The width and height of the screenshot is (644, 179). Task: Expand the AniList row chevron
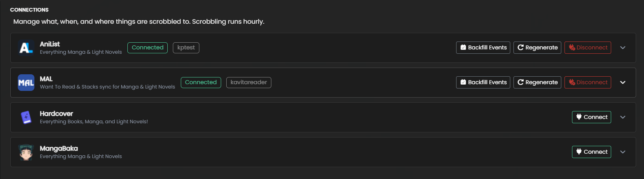pyautogui.click(x=623, y=47)
